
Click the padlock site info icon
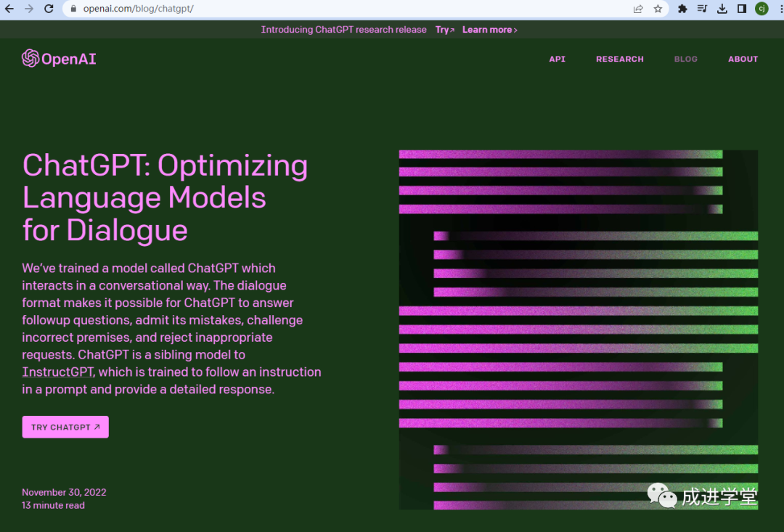click(73, 9)
